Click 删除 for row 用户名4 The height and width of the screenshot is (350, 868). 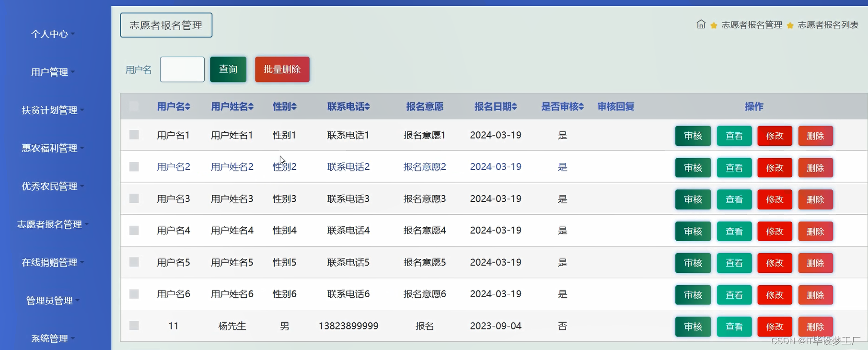tap(816, 231)
